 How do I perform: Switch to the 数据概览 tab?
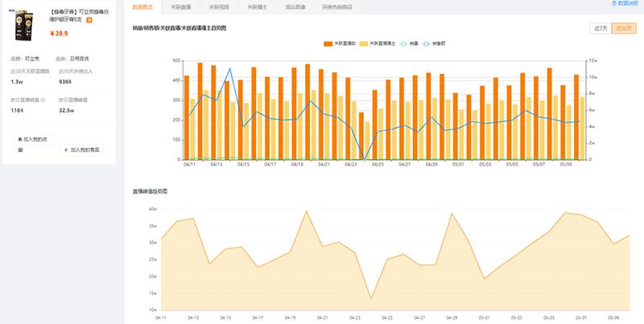click(x=144, y=6)
